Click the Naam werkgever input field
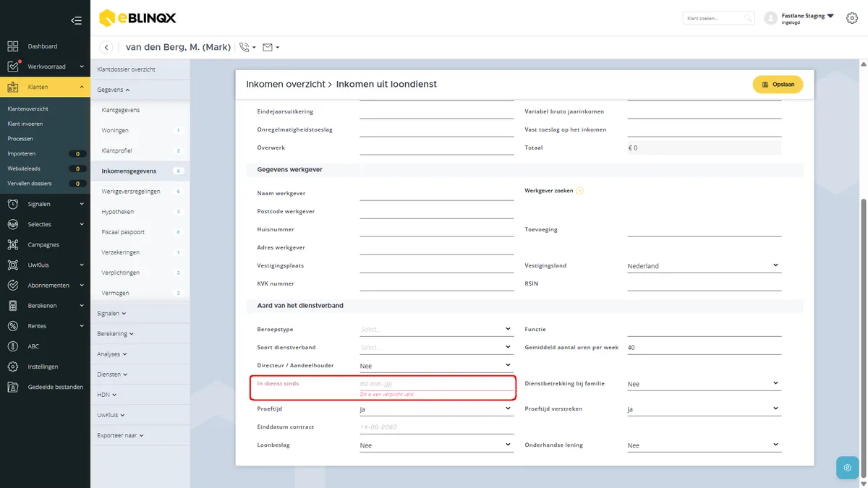868x488 pixels. pyautogui.click(x=436, y=193)
